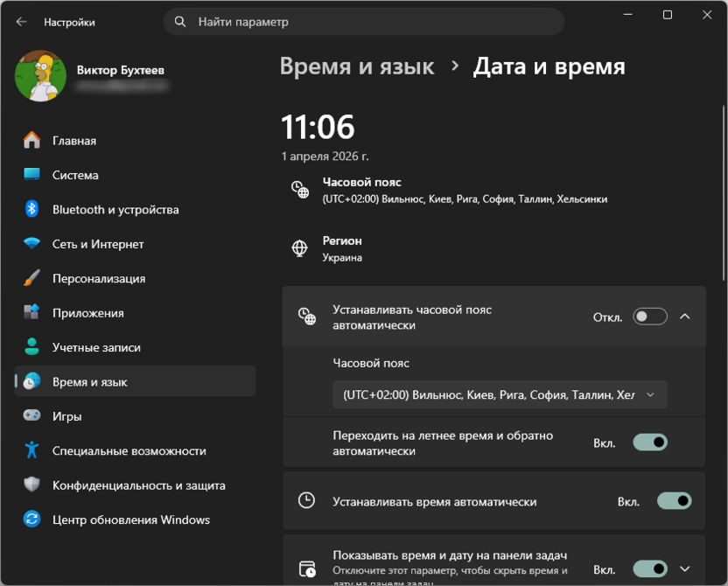728x586 pixels.
Task: Enable Устанавливать часовой пояс автоматически
Action: 649,317
